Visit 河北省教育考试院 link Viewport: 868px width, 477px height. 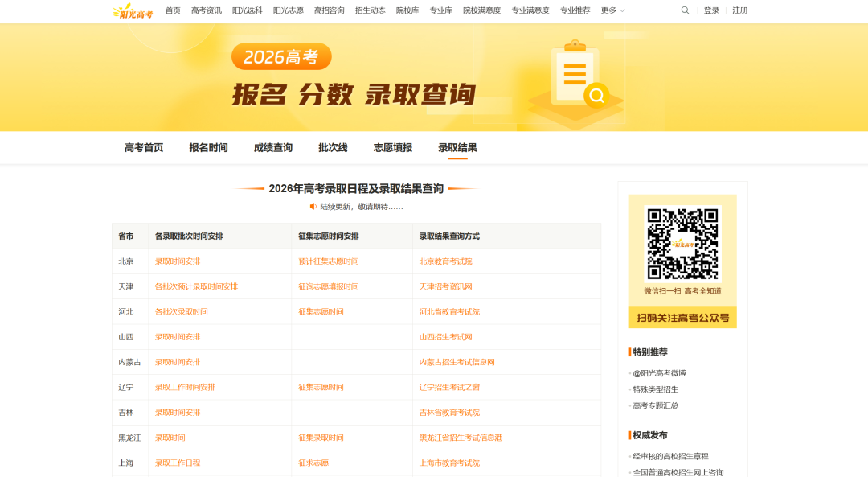pyautogui.click(x=449, y=312)
